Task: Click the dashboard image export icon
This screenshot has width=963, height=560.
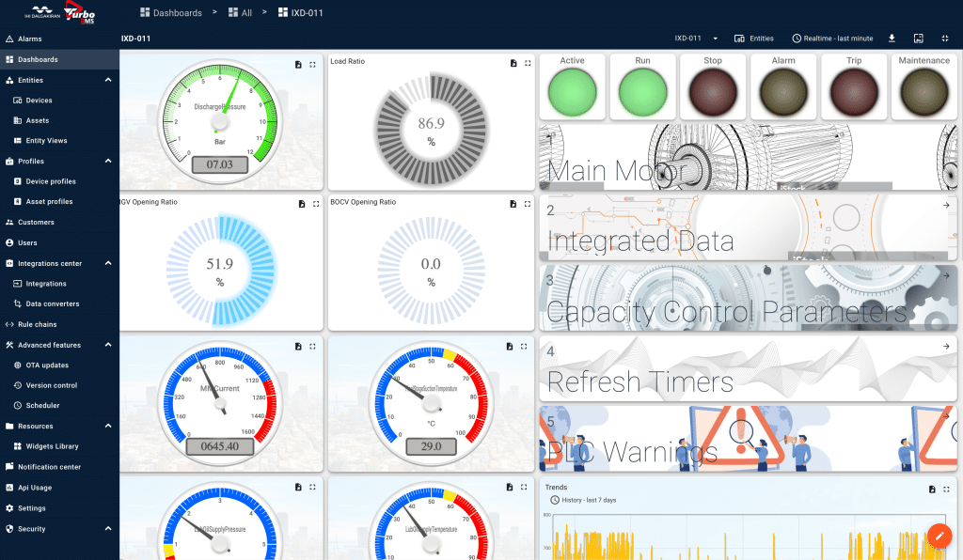Action: tap(918, 39)
